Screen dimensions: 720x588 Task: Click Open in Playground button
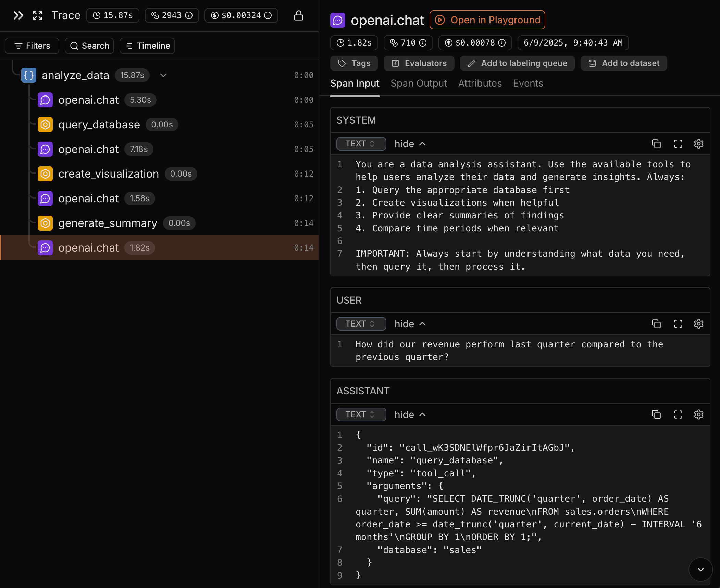coord(487,20)
